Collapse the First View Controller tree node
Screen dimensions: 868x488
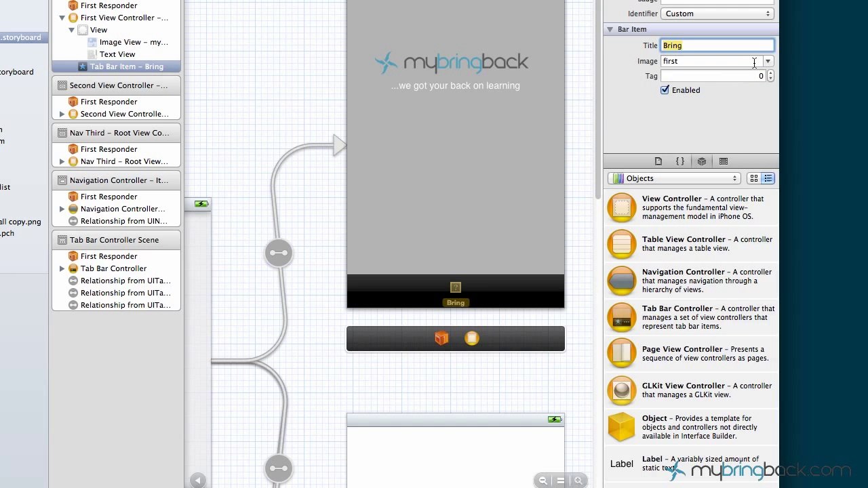click(62, 18)
